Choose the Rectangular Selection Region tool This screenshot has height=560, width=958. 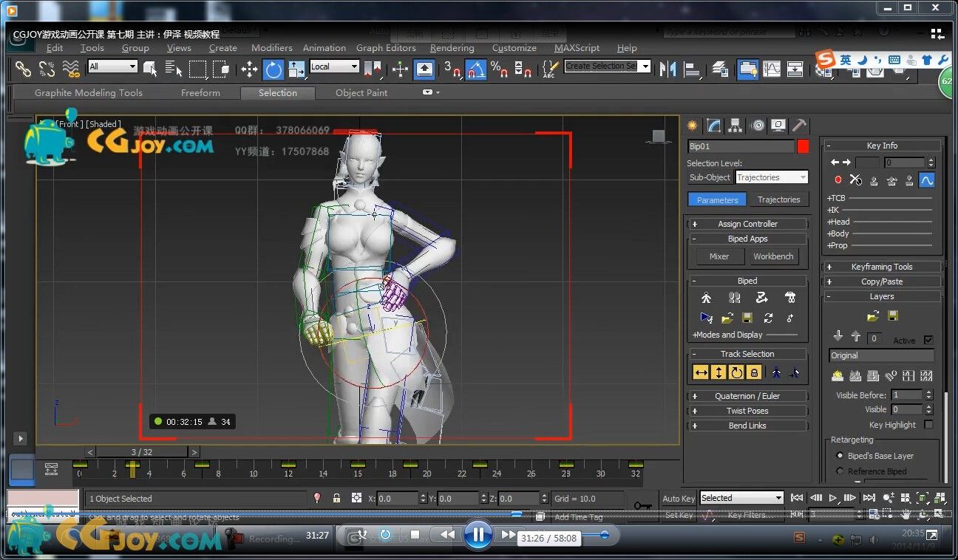tap(197, 69)
